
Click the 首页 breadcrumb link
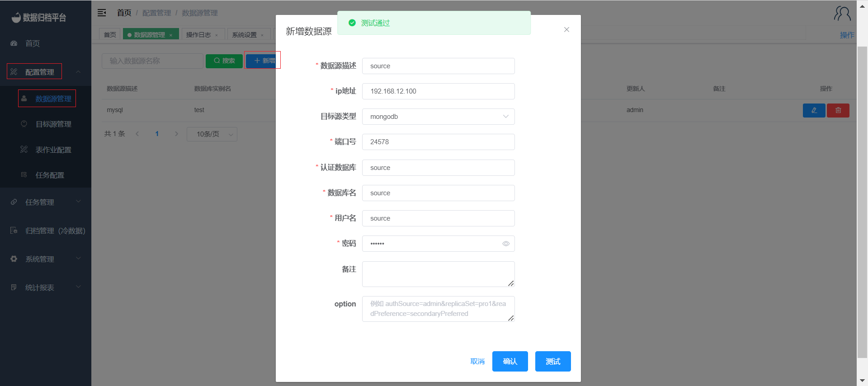point(124,13)
